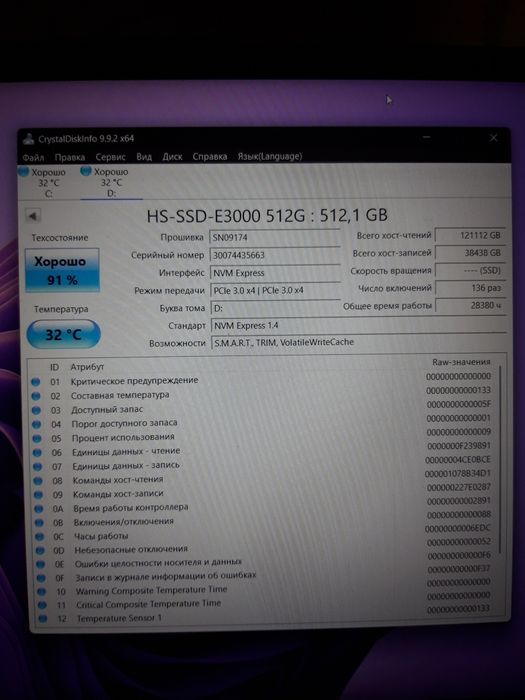Image resolution: width=525 pixels, height=700 pixels.
Task: Select the row Процент использования
Action: tap(262, 435)
